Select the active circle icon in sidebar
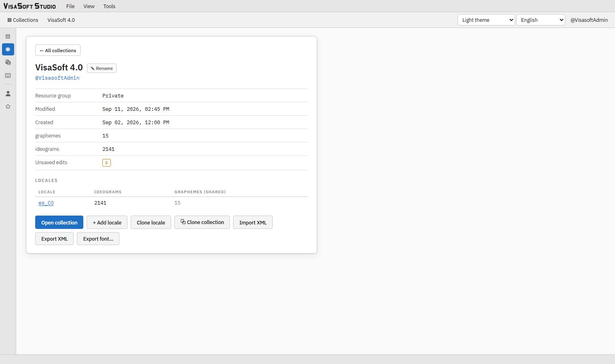This screenshot has height=364, width=615. point(8,49)
